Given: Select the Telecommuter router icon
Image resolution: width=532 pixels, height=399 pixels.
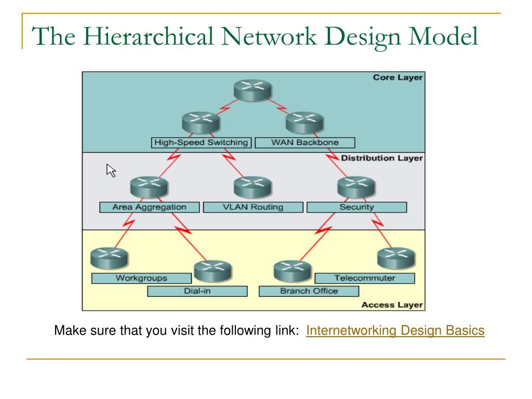Looking at the screenshot, I should (x=396, y=259).
